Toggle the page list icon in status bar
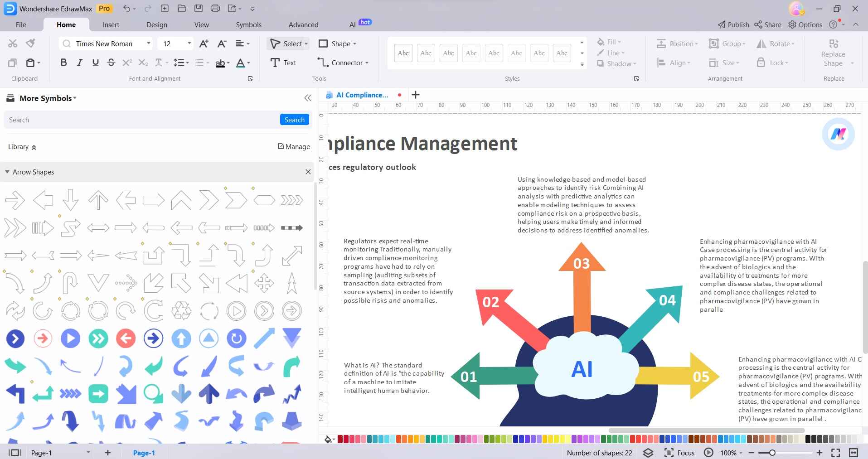The width and height of the screenshot is (868, 459). tap(15, 453)
